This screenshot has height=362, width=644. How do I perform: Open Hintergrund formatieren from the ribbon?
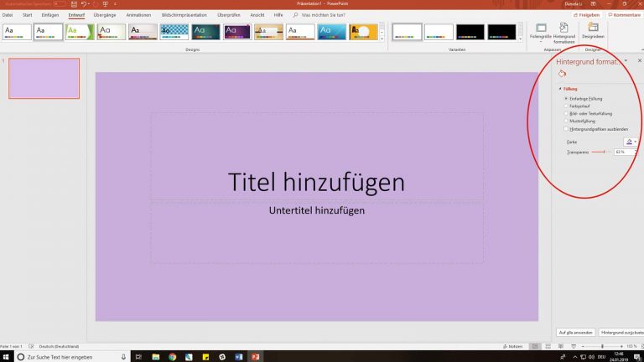pyautogui.click(x=563, y=30)
